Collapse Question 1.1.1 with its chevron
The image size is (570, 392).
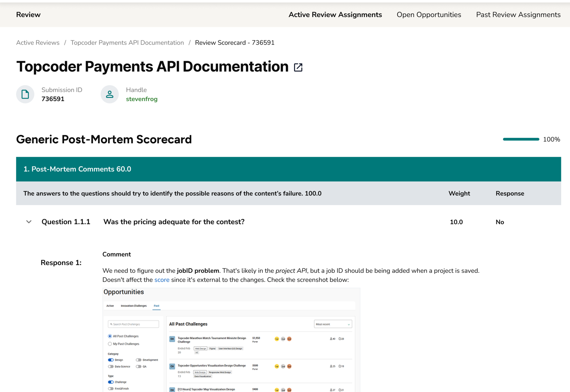point(29,222)
